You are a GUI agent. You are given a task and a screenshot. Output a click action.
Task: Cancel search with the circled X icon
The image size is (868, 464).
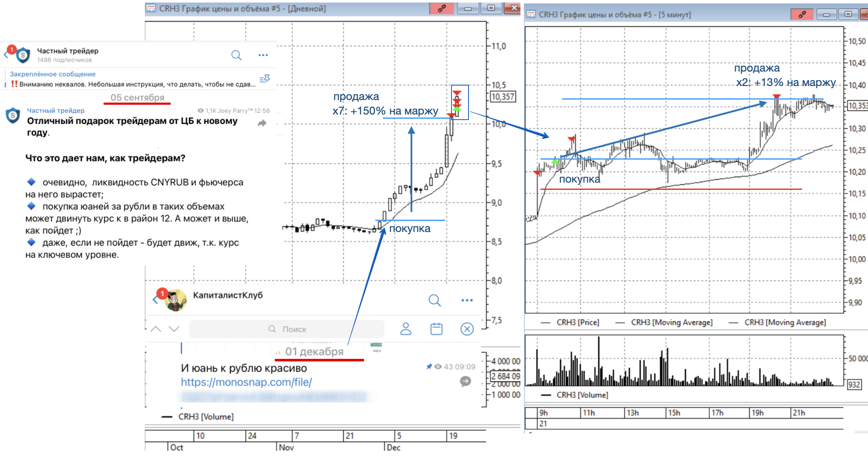point(467,329)
